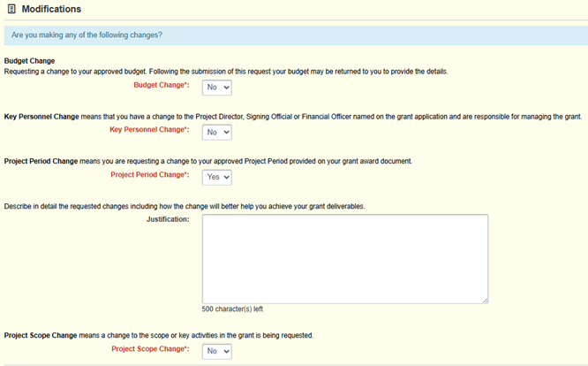The height and width of the screenshot is (366, 588).
Task: Click the bold 'Project Scope Change' definition text
Action: tap(41, 335)
